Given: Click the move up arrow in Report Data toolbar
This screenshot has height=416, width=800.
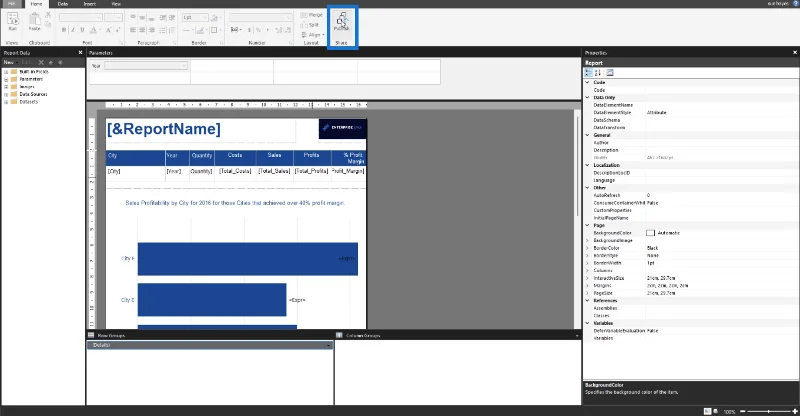Looking at the screenshot, I should point(51,62).
